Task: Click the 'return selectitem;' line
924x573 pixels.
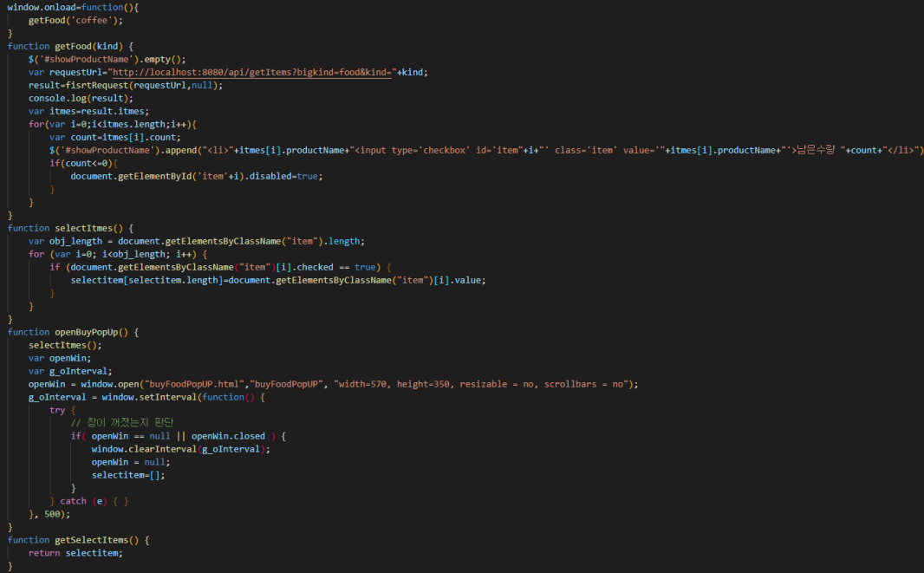Action: coord(75,552)
